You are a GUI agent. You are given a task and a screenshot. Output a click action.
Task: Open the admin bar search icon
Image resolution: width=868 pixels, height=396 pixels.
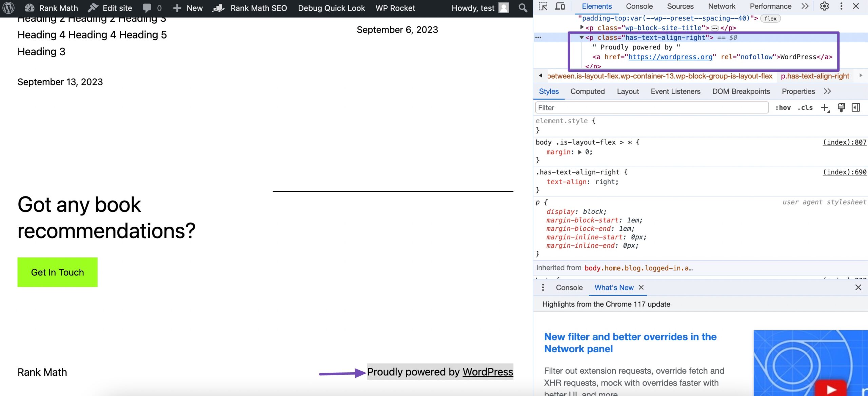click(x=522, y=7)
